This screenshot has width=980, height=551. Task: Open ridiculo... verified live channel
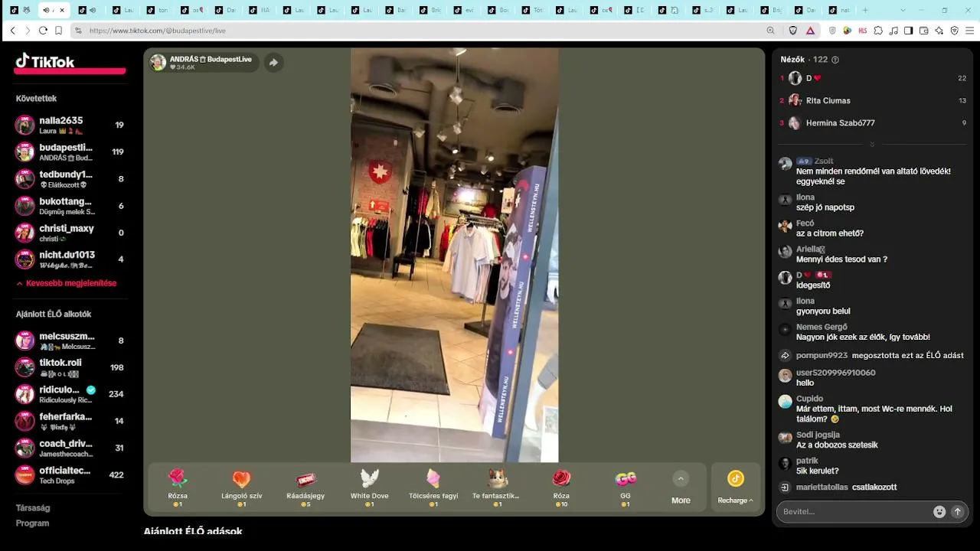(x=70, y=394)
